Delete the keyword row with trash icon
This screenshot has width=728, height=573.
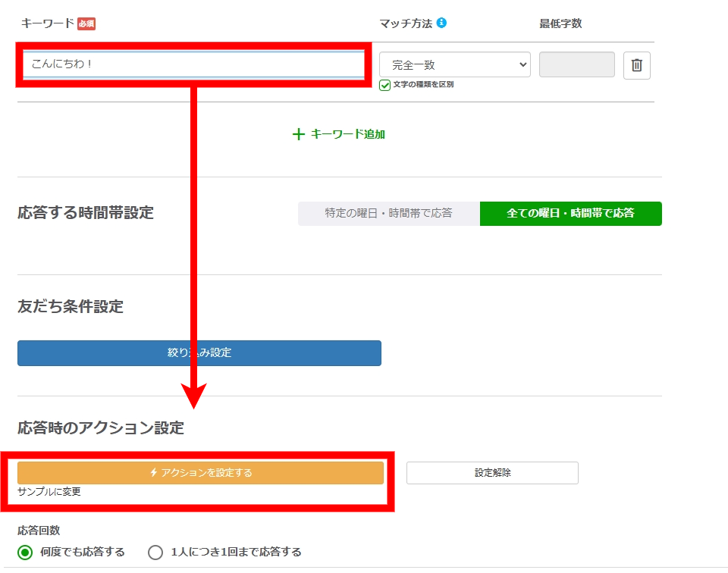[x=636, y=65]
